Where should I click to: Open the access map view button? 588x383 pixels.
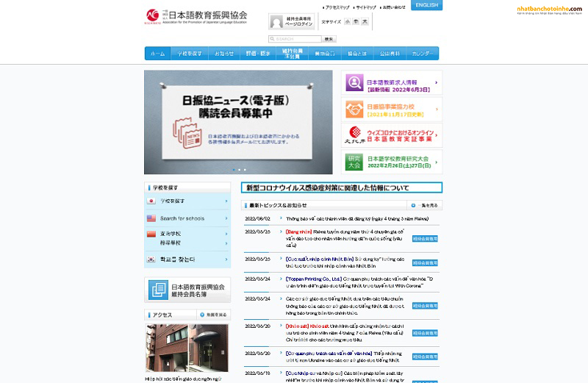coord(214,315)
